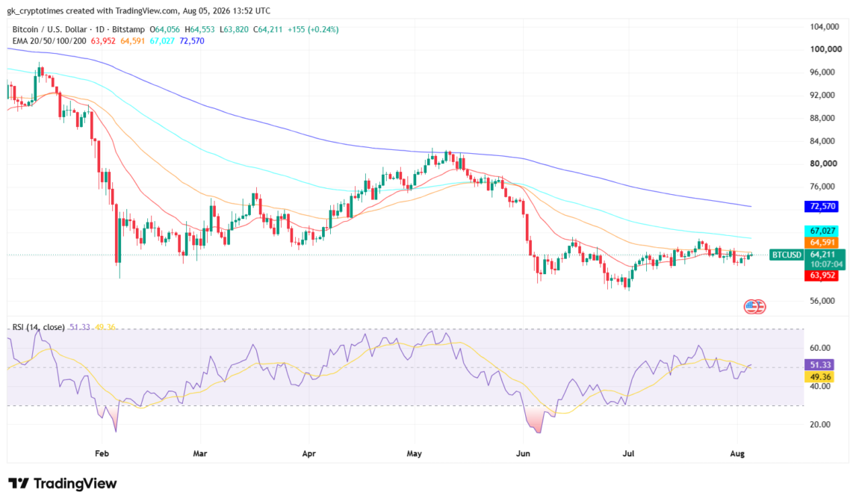Click the +155 (+0.24%) change value
The image size is (856, 504).
pyautogui.click(x=313, y=29)
